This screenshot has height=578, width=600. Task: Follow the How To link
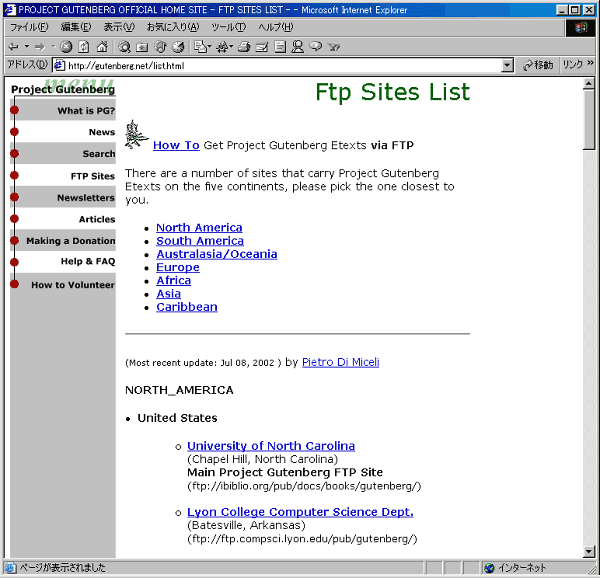176,145
